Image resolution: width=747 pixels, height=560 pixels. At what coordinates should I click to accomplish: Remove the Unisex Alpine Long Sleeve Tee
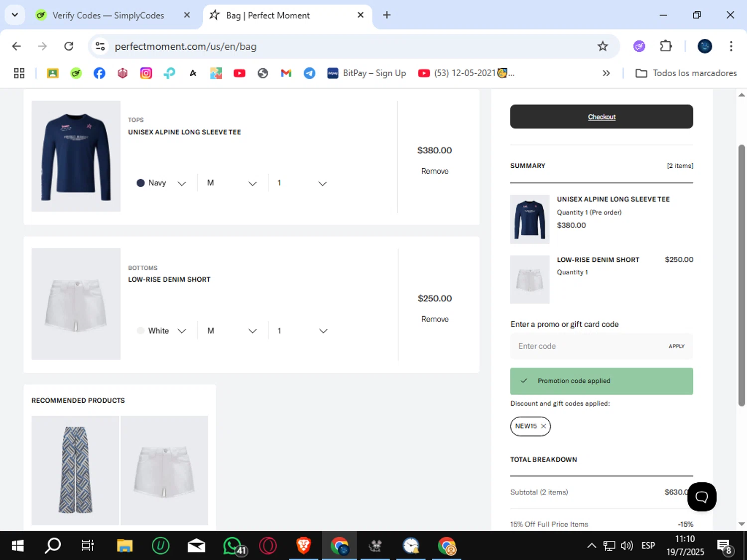point(435,171)
